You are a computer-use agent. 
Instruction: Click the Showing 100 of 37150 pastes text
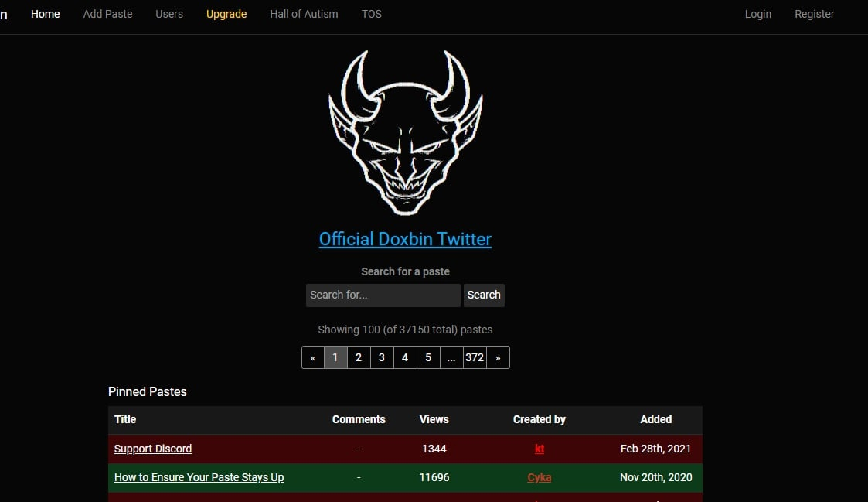tap(405, 330)
